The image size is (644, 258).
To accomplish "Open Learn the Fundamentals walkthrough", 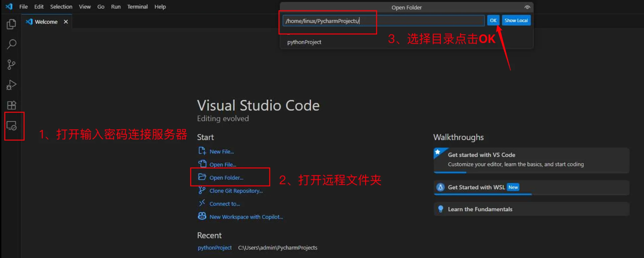I will (x=531, y=209).
